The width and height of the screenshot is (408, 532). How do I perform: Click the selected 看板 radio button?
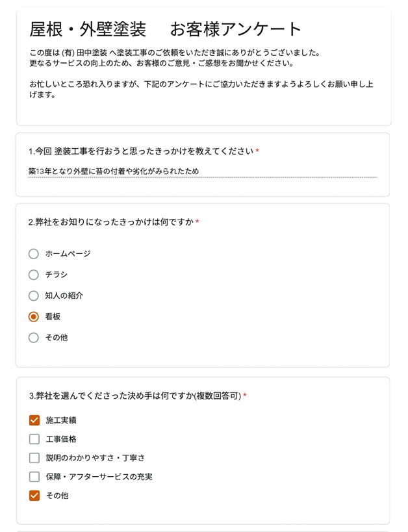(x=34, y=317)
